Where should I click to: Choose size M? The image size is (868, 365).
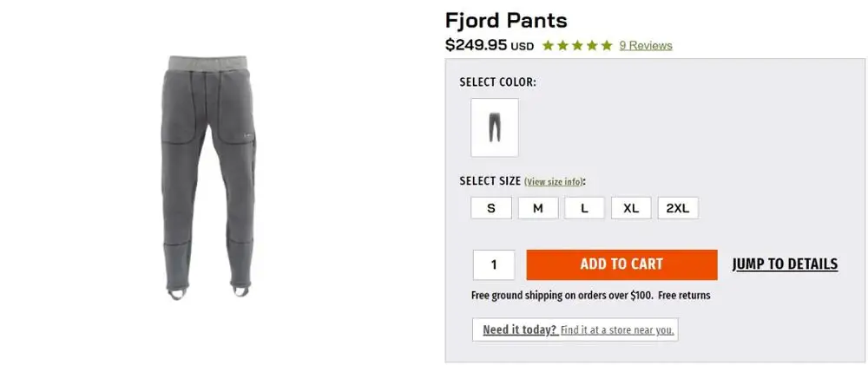[538, 208]
